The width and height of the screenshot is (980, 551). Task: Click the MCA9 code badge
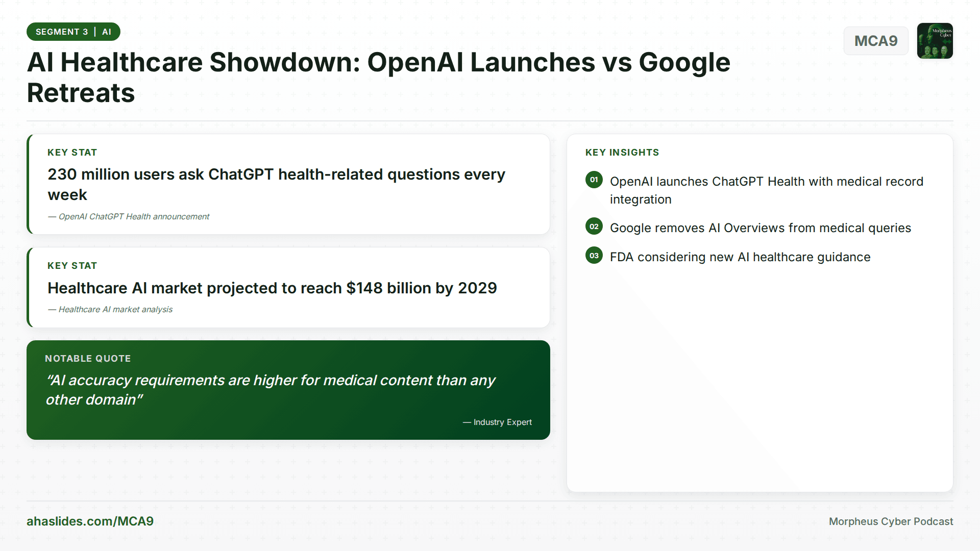click(x=875, y=41)
